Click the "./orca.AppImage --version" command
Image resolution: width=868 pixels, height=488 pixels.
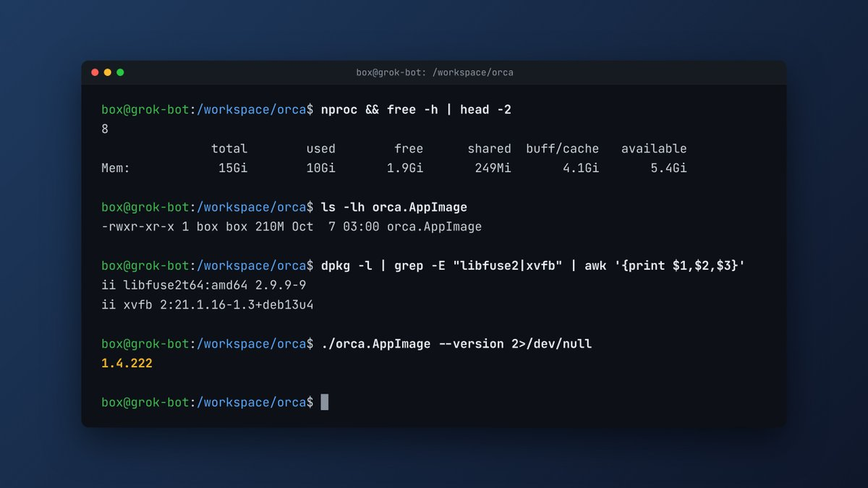pyautogui.click(x=412, y=344)
